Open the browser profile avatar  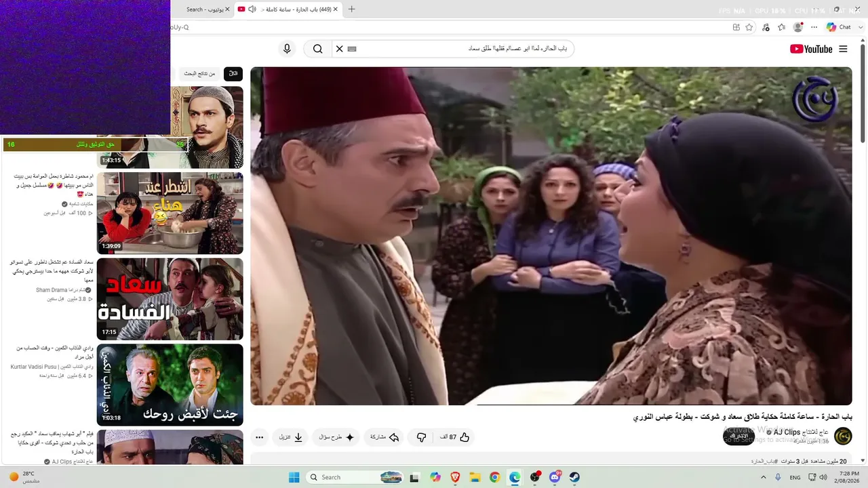click(797, 27)
